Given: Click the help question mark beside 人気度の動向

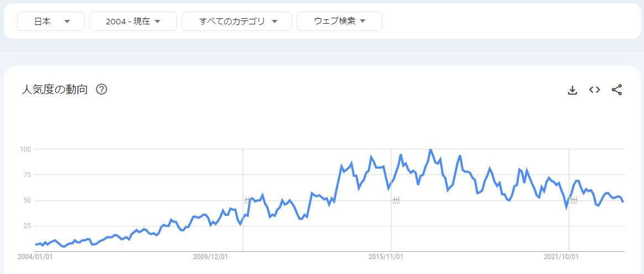Looking at the screenshot, I should pyautogui.click(x=101, y=89).
